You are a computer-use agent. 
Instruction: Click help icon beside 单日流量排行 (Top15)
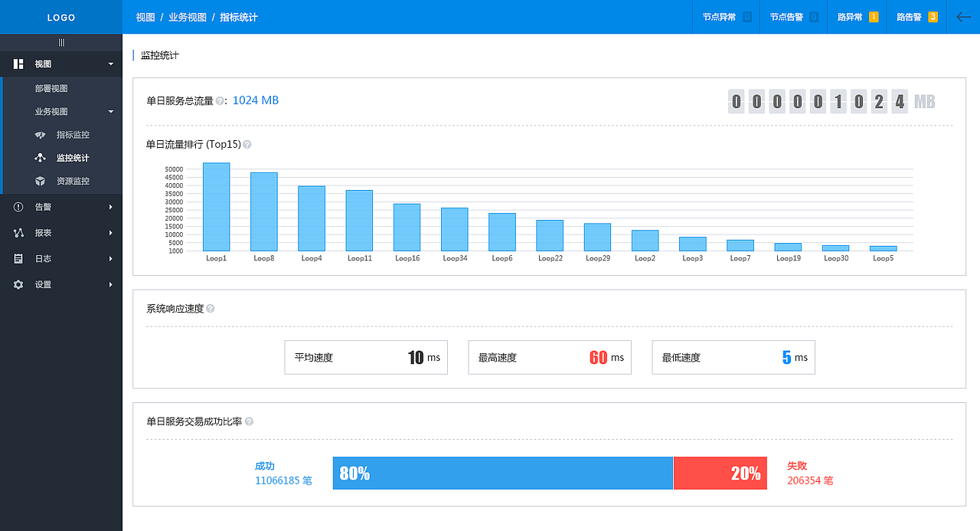247,144
